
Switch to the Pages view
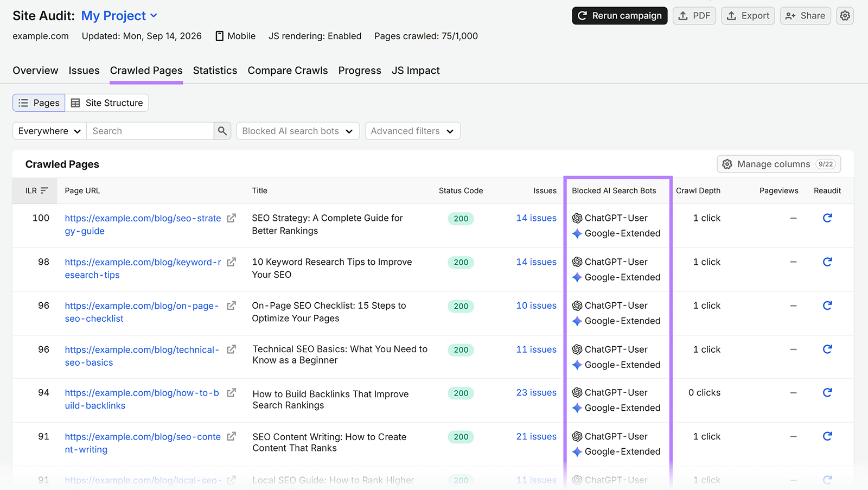click(39, 103)
